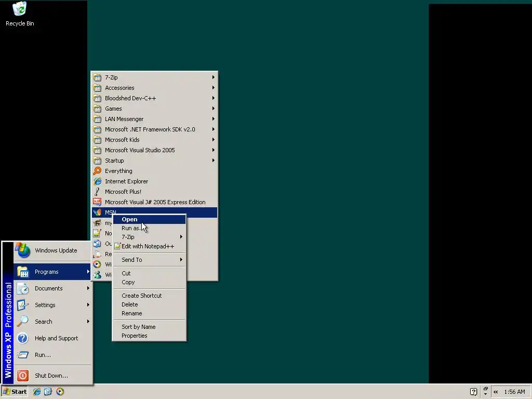The image size is (532, 399).
Task: Launch Internet Explorer from Quick Launch
Action: 37,392
